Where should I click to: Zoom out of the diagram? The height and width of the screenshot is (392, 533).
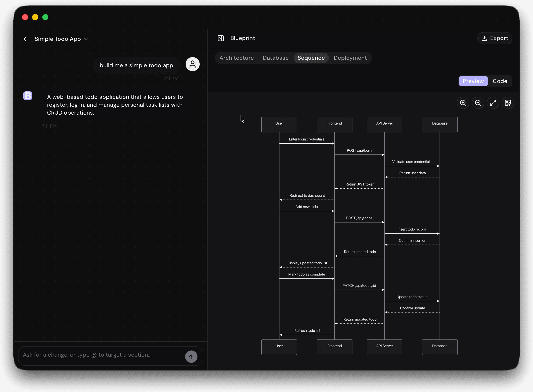coord(478,103)
